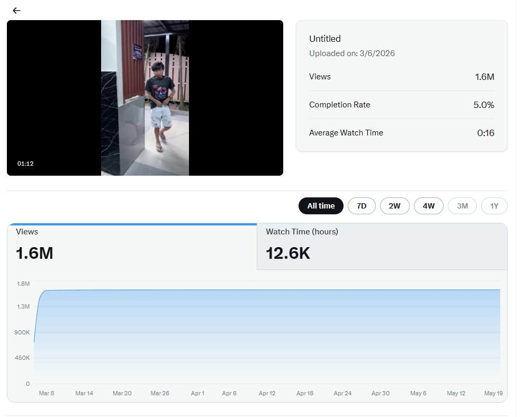Image resolution: width=532 pixels, height=417 pixels.
Task: Select the 1Y time range
Action: coord(494,206)
